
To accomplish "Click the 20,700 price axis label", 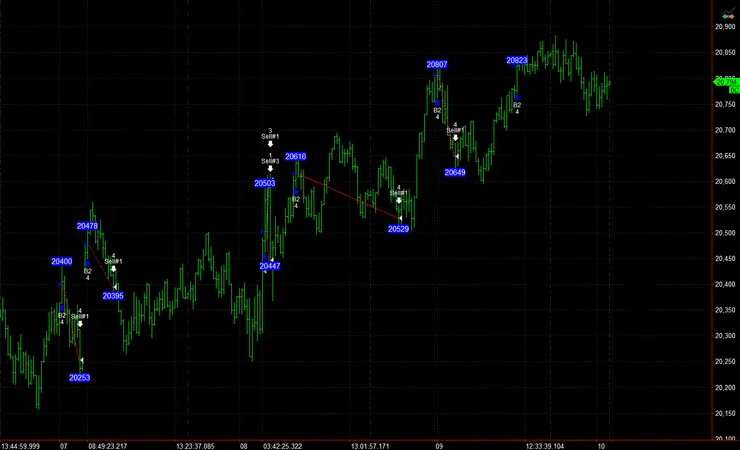I will pos(725,130).
